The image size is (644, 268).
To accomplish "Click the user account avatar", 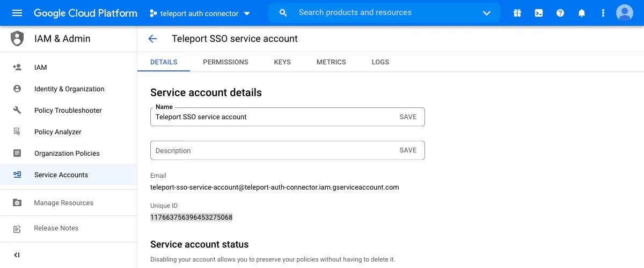I will pyautogui.click(x=625, y=13).
